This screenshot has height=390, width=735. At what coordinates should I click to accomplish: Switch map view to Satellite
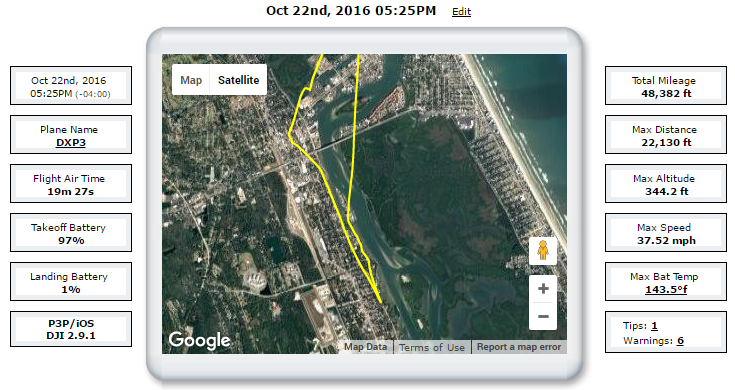[238, 80]
